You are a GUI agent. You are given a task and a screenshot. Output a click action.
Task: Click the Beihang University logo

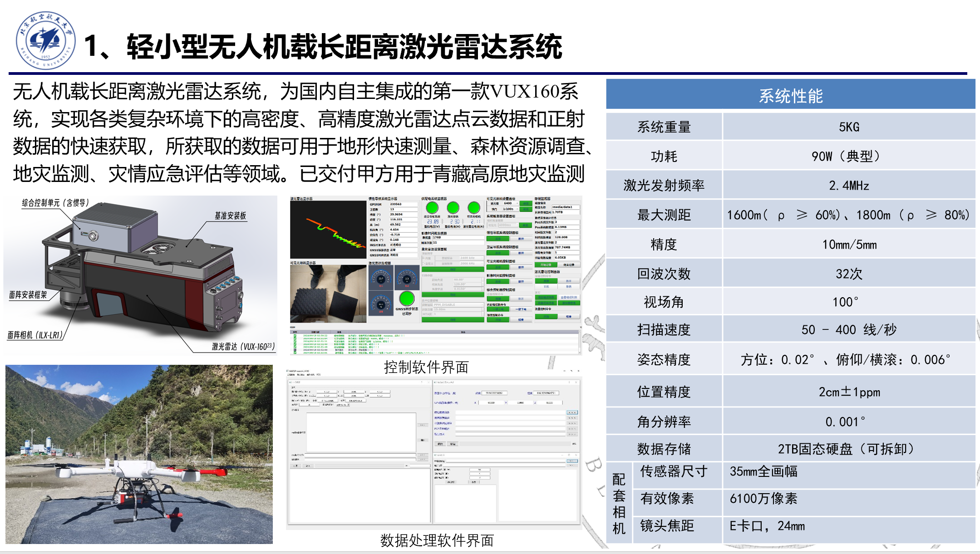coord(45,40)
